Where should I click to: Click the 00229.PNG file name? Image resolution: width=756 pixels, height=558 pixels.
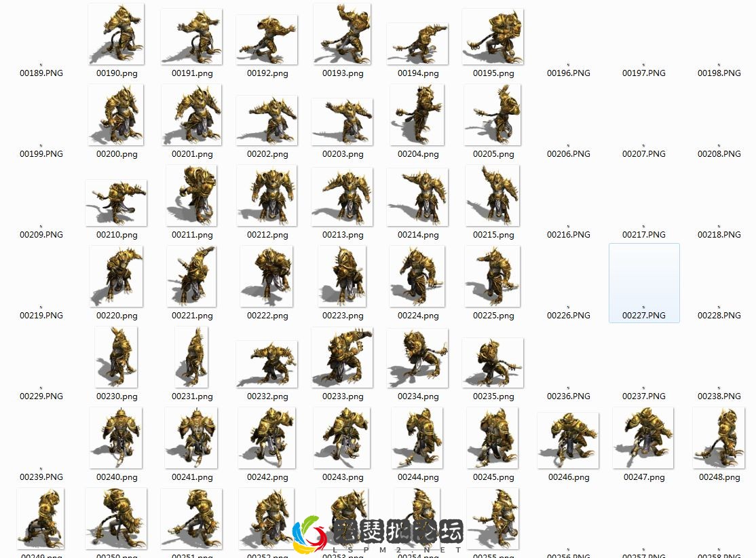click(x=41, y=396)
